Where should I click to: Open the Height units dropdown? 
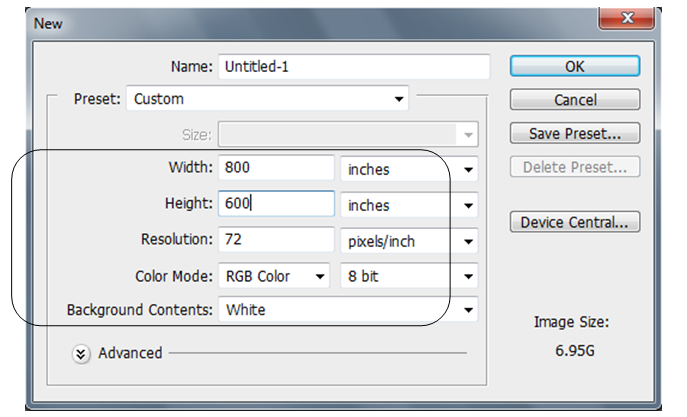coord(409,205)
